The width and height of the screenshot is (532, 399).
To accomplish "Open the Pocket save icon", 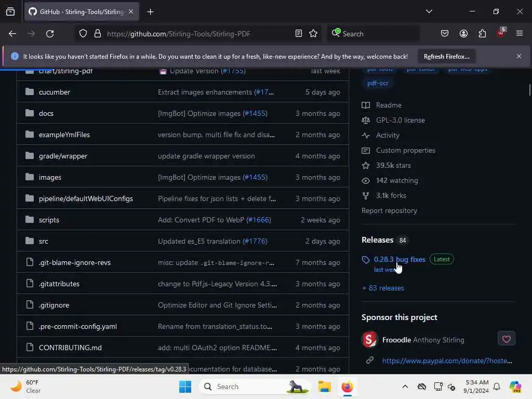I will (x=445, y=34).
